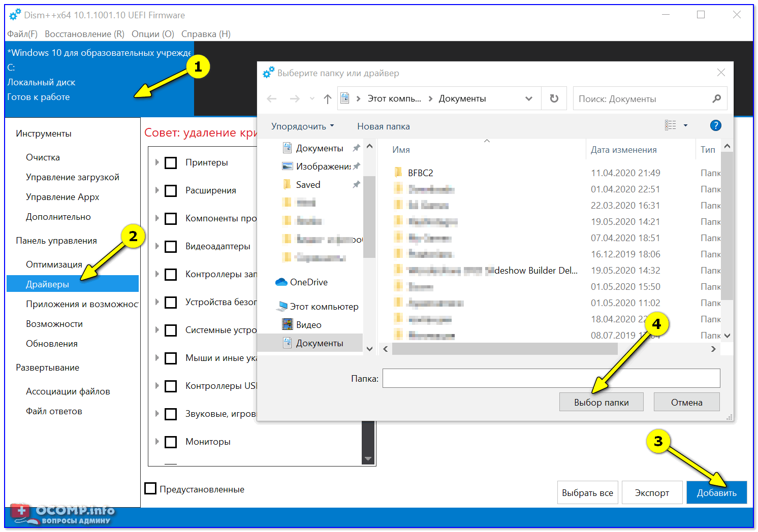Screen dimensions: 758x532
Task: Click the search magnifier icon
Action: pos(716,98)
